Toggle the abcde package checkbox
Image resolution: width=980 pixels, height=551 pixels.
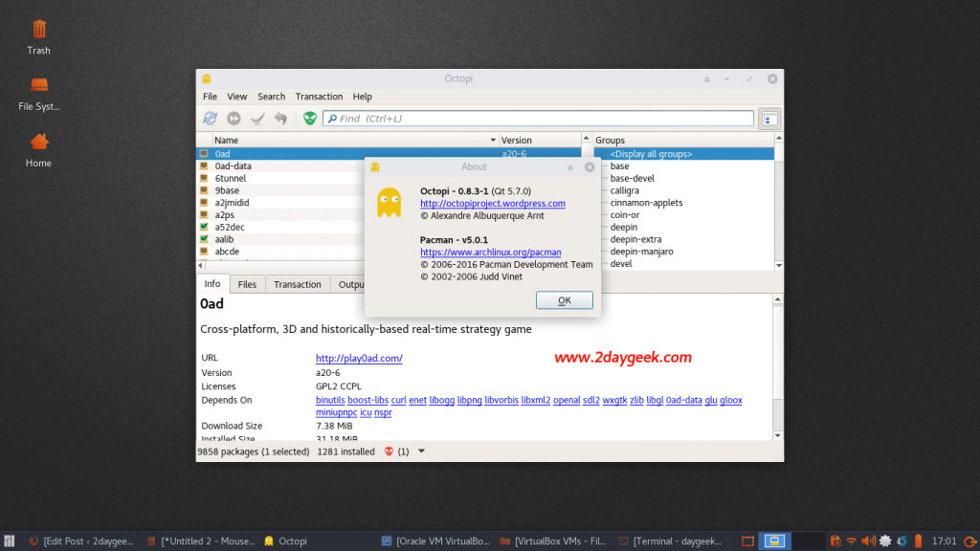coord(202,252)
